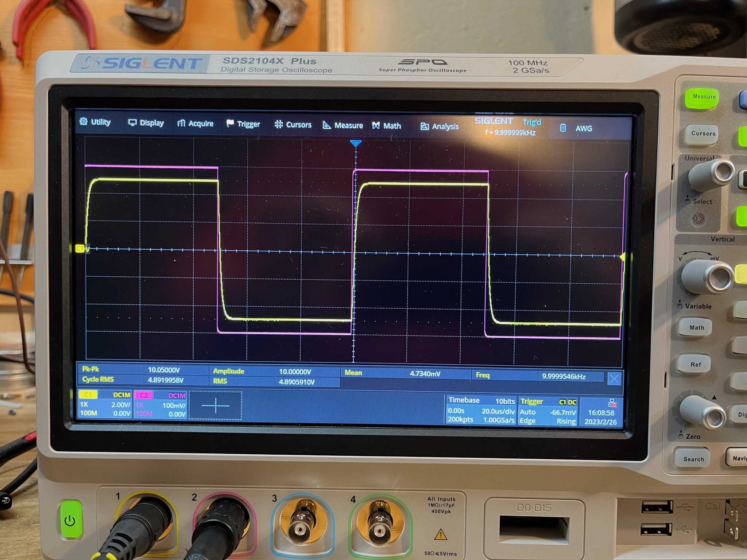
Task: Click the C1 0.00V offset value
Action: click(x=121, y=413)
